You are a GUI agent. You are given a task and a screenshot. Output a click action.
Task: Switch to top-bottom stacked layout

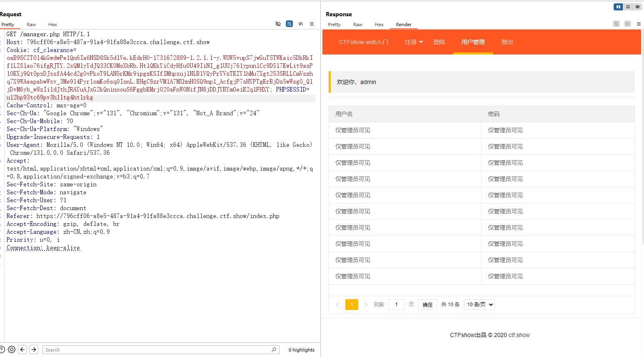click(x=628, y=7)
